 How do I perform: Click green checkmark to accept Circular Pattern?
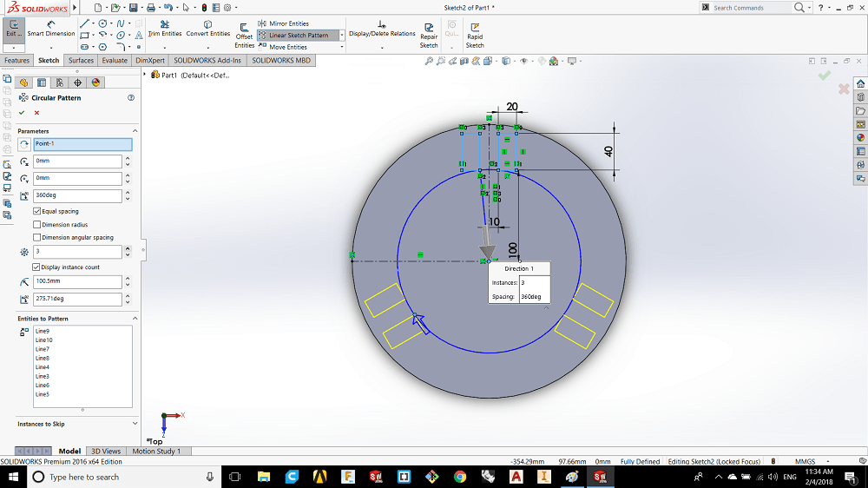[22, 112]
